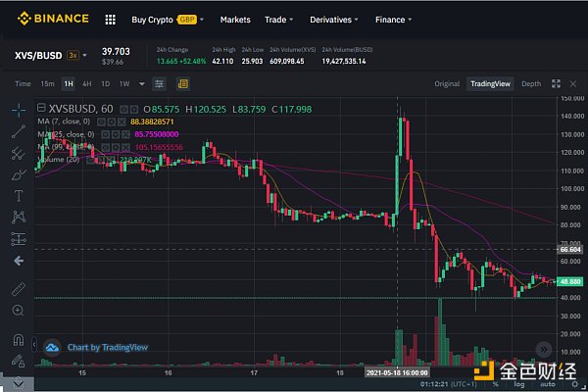Switch to the Original chart tab
This screenshot has width=588, height=392.
coord(447,84)
